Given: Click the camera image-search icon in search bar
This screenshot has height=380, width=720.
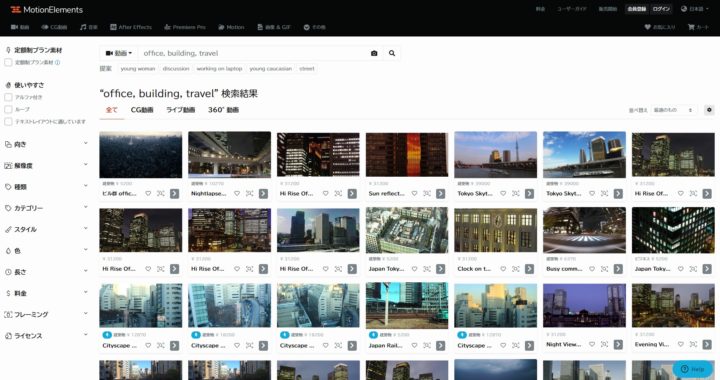Looking at the screenshot, I should pos(374,53).
